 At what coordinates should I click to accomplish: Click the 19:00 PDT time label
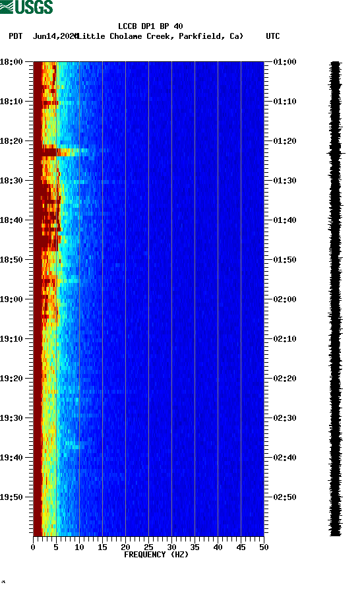pyautogui.click(x=11, y=299)
